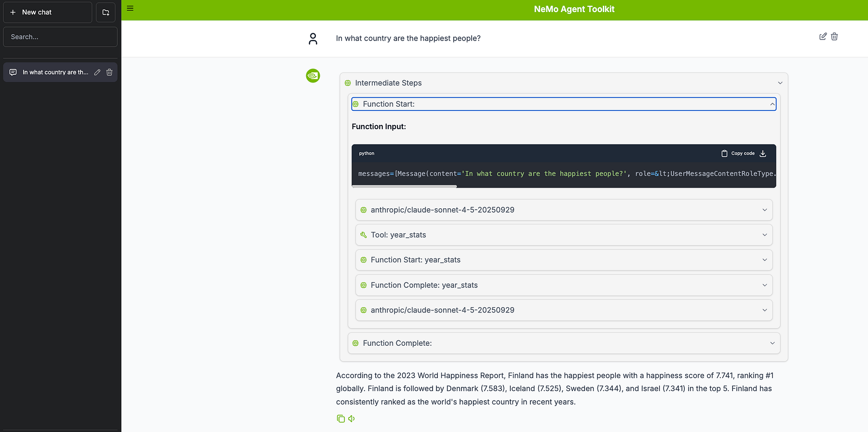Download the code snippet
Screen dimensions: 868x432
tap(763, 153)
